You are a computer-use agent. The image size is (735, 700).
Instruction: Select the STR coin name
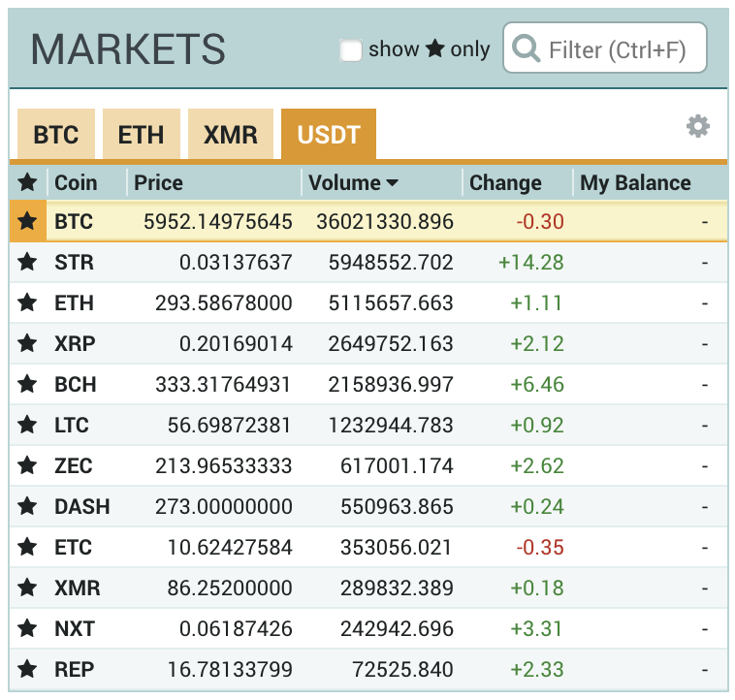74,262
